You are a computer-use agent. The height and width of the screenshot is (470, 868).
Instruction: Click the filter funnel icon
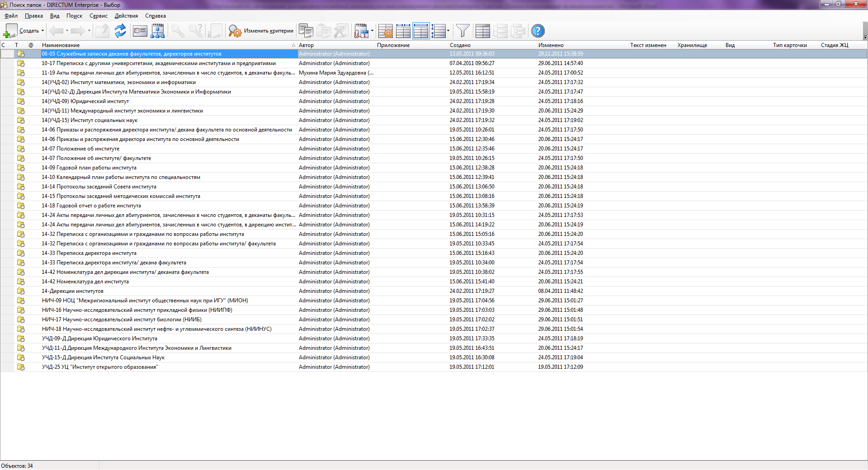(462, 31)
